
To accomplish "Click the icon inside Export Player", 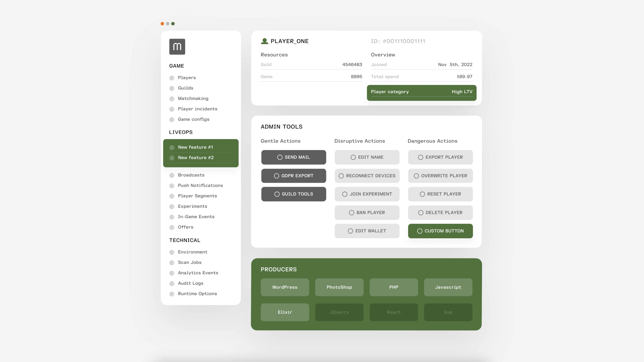I will (421, 157).
